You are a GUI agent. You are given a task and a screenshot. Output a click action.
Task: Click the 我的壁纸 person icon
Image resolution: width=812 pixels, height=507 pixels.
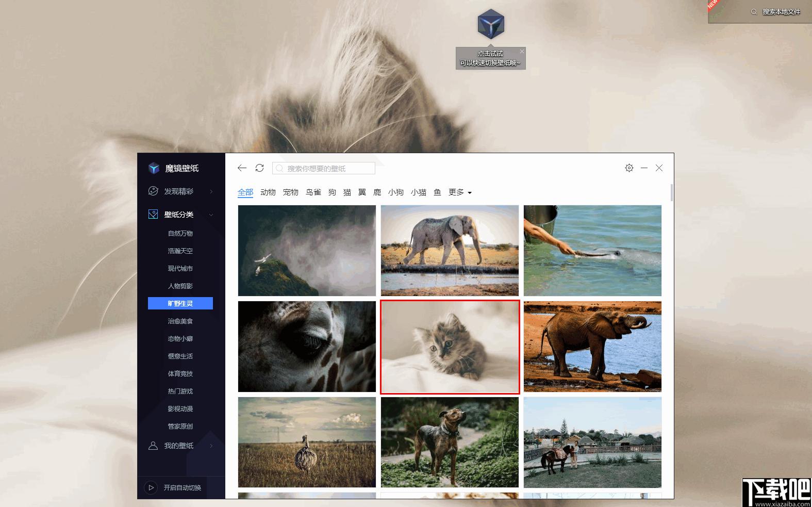pos(153,446)
